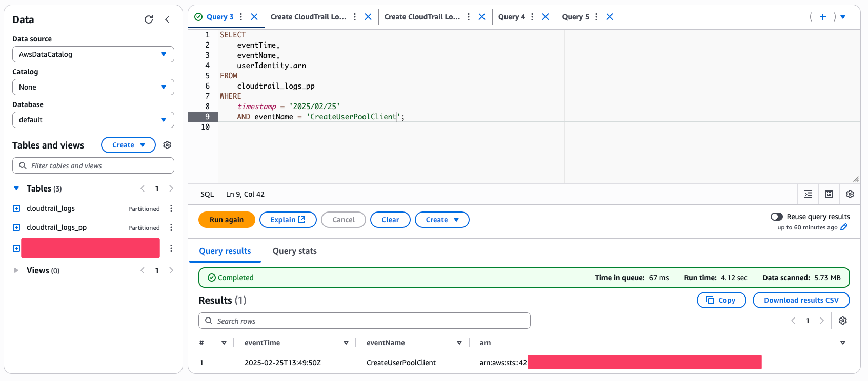Screen dimensions: 868x381
Task: Sort results by eventName column
Action: (x=459, y=343)
